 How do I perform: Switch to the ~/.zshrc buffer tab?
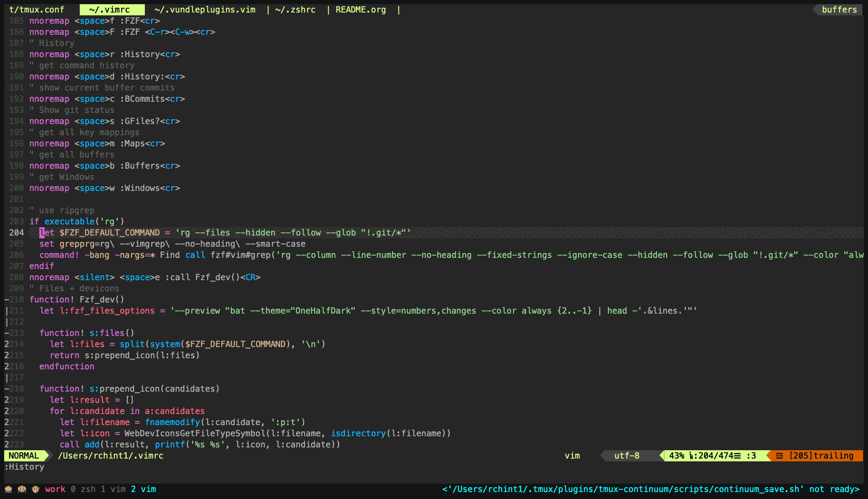[x=295, y=10]
